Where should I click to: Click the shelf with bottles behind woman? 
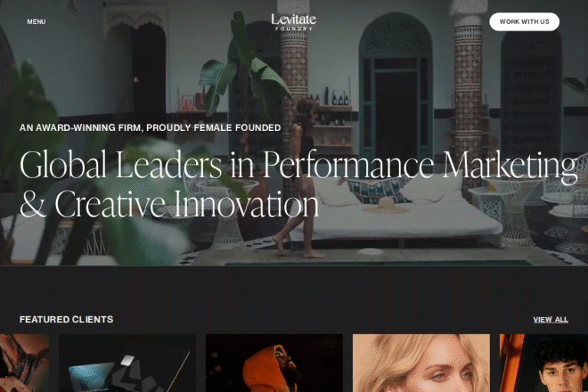coord(332,124)
